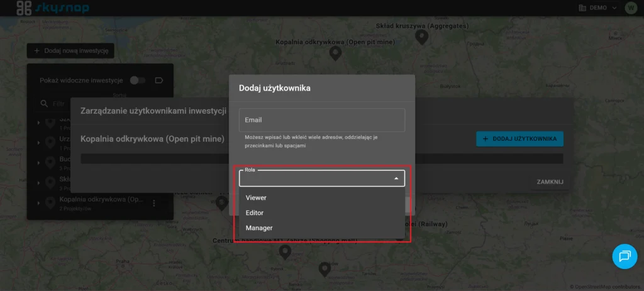Open three-dot menu for Kopalnia odkrywkowa

(153, 203)
